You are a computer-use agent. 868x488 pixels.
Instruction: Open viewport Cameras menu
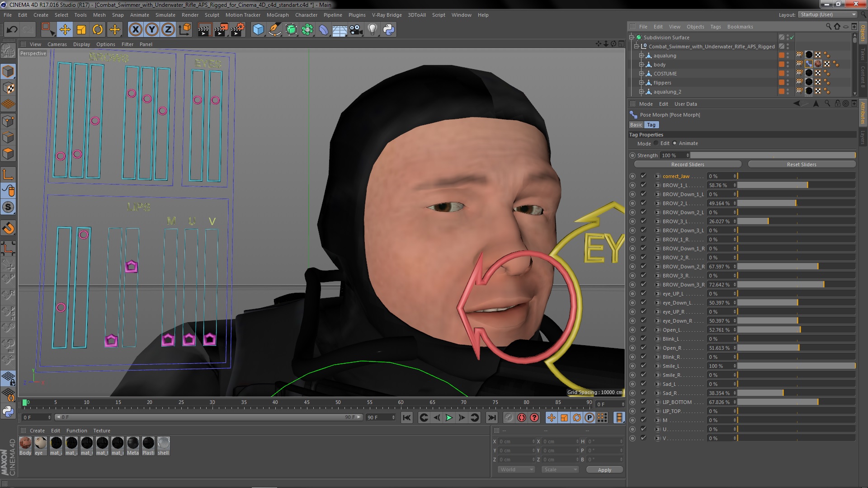[57, 44]
